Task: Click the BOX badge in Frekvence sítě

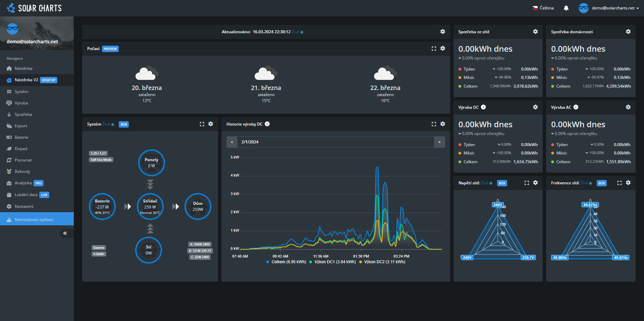Action: tap(602, 183)
